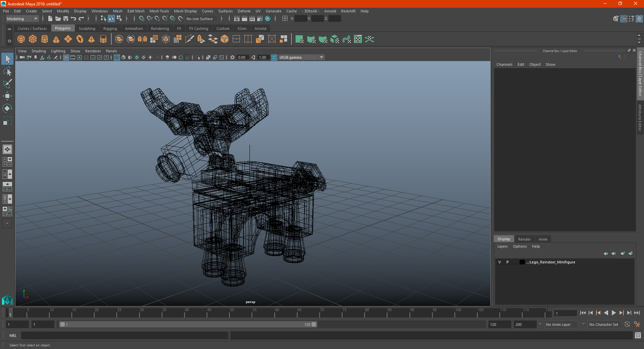Activate the Scale tool in the toolbox
The width and height of the screenshot is (644, 349).
click(x=7, y=120)
